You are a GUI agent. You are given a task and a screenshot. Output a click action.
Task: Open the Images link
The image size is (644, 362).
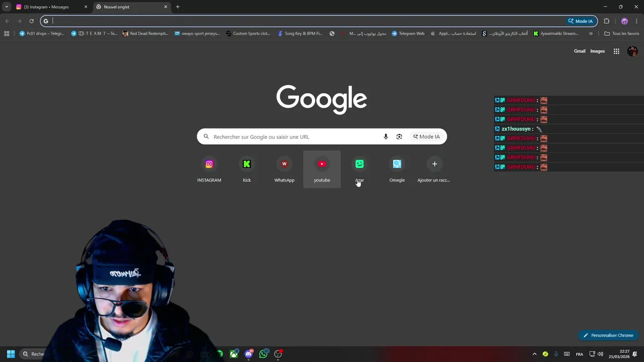(x=597, y=51)
